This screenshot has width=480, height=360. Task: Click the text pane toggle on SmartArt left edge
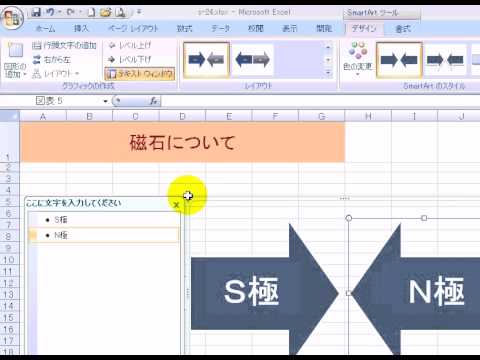pyautogui.click(x=188, y=293)
